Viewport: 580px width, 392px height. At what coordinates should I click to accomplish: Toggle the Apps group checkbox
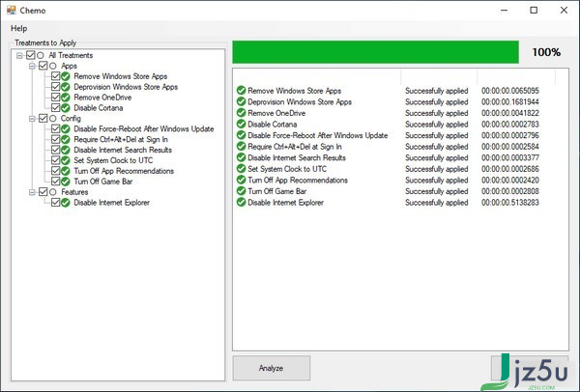(x=43, y=66)
